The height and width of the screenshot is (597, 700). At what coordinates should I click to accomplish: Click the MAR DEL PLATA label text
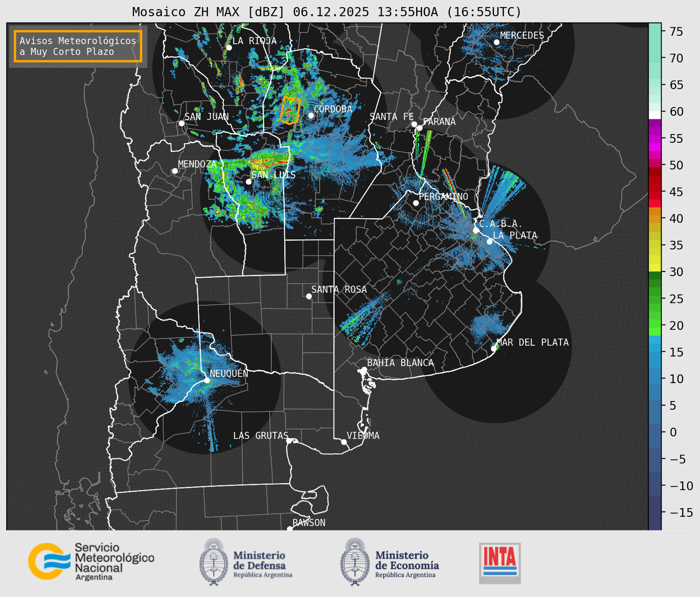point(532,343)
